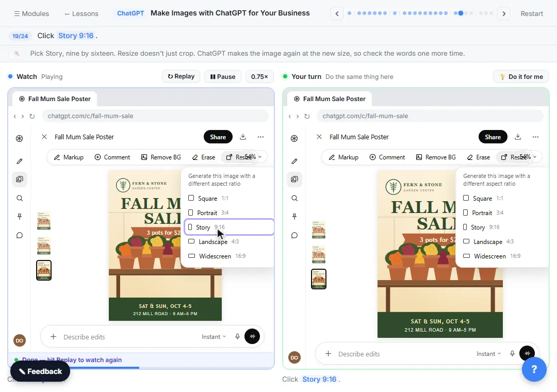
Task: Click the ChatGPT logo icon in Your turn sidebar
Action: [x=294, y=138]
